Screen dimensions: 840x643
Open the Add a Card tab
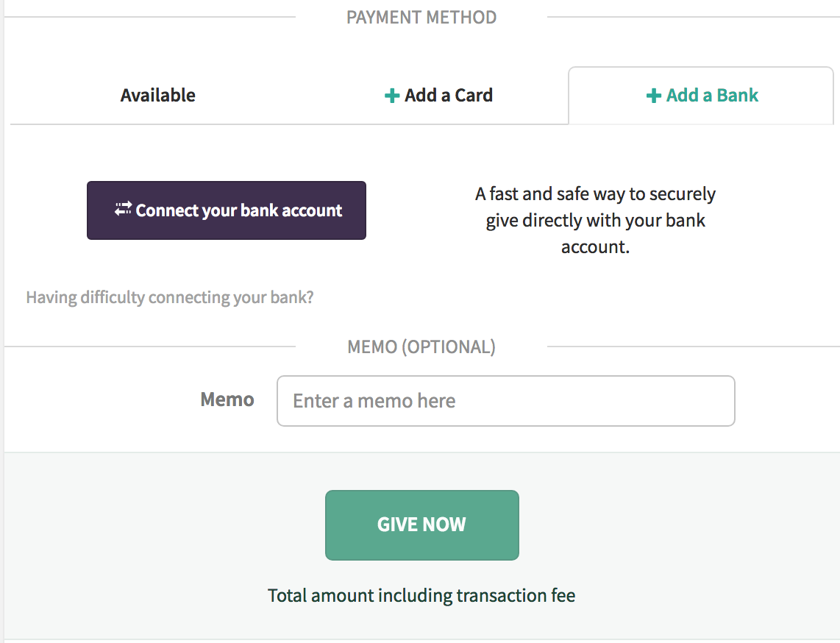click(438, 96)
